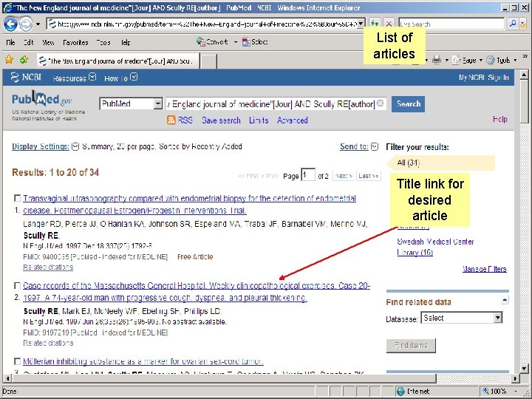Click the Manage Filters link
532x399 pixels.
pyautogui.click(x=485, y=269)
